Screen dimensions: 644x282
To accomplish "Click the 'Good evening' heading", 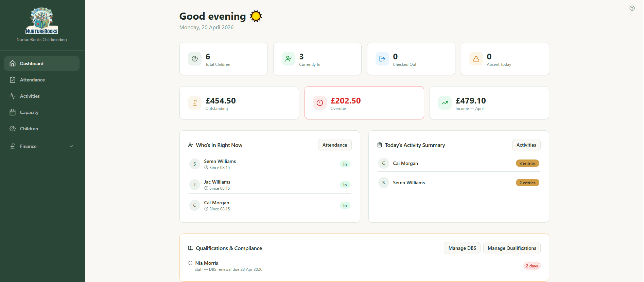I will [x=212, y=16].
